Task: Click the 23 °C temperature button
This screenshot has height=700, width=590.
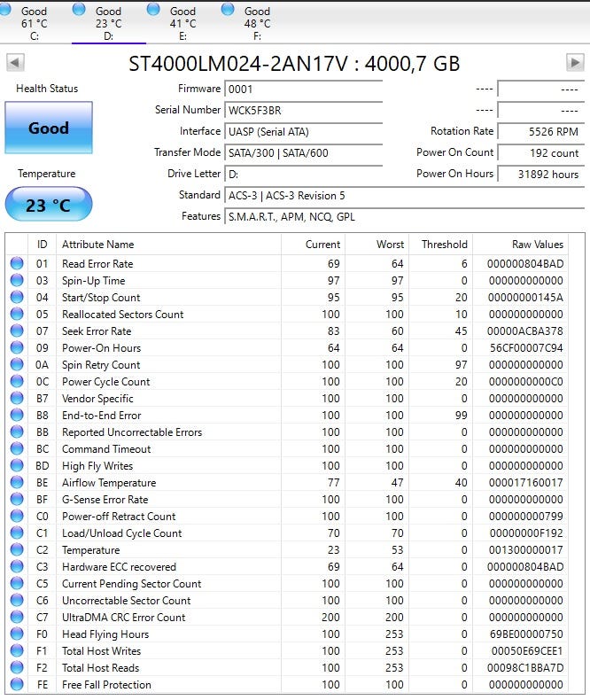Action: coord(49,205)
